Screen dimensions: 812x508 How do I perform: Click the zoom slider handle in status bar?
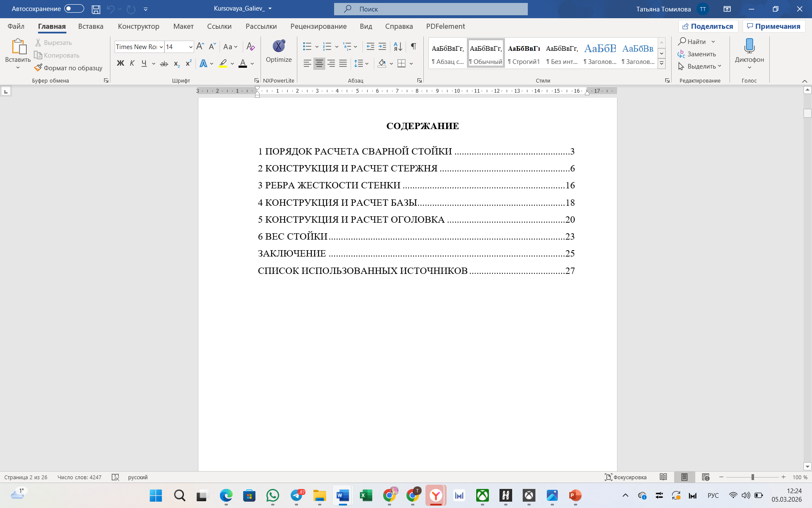click(753, 477)
